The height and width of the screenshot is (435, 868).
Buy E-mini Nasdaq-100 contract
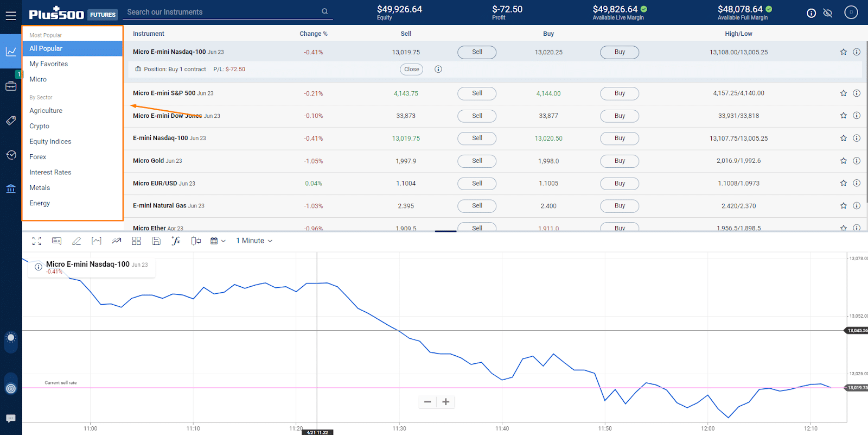point(620,138)
